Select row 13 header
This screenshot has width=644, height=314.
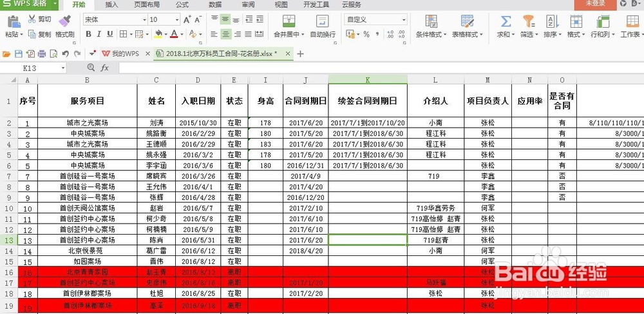click(8, 240)
